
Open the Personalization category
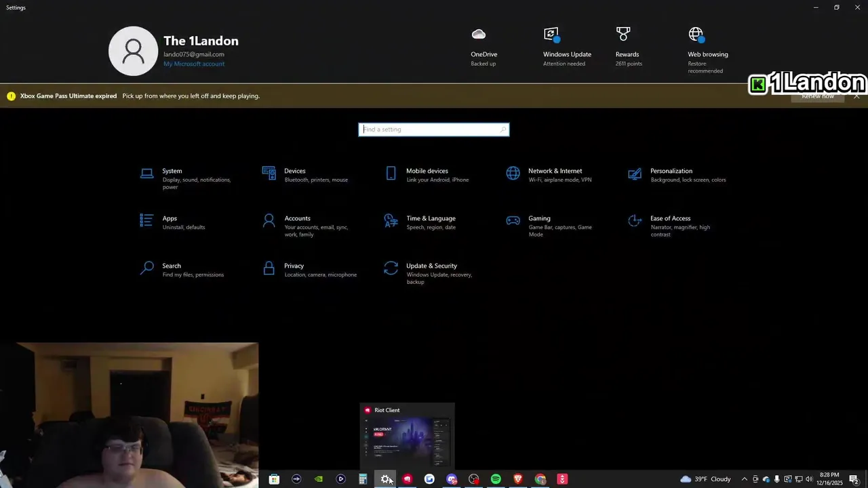tap(677, 175)
